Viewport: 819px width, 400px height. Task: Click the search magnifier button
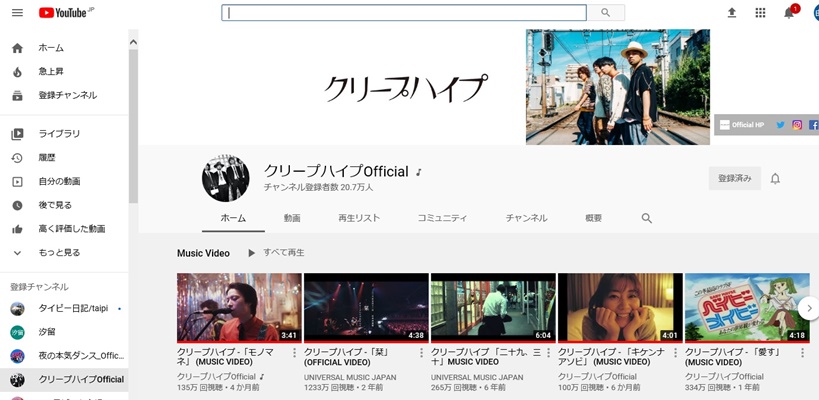(605, 13)
